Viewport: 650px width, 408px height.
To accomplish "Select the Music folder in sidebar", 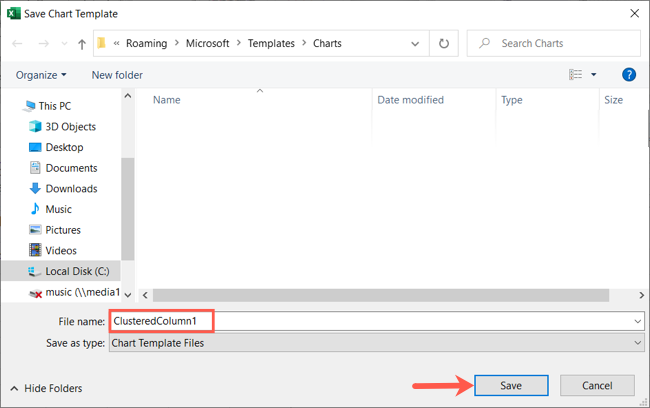I will point(58,209).
